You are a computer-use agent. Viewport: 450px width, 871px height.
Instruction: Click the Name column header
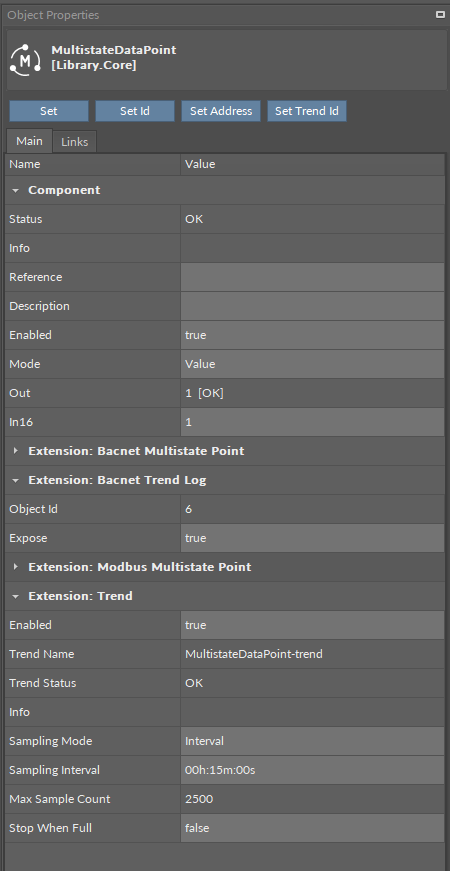(93, 164)
